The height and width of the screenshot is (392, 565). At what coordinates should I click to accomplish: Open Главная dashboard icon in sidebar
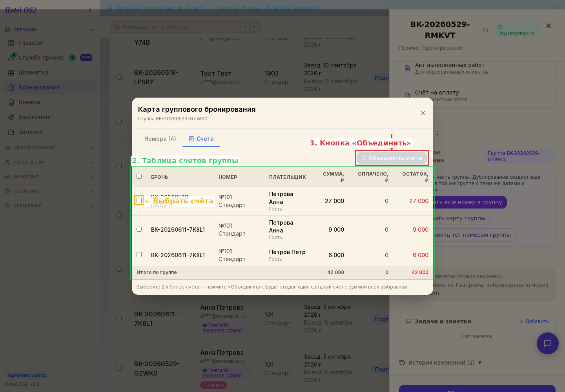[11, 43]
